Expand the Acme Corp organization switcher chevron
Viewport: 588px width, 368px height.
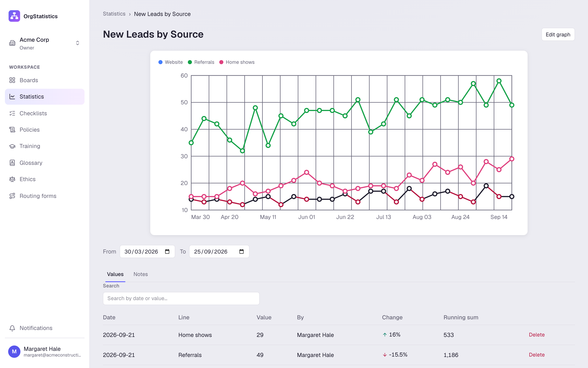78,43
